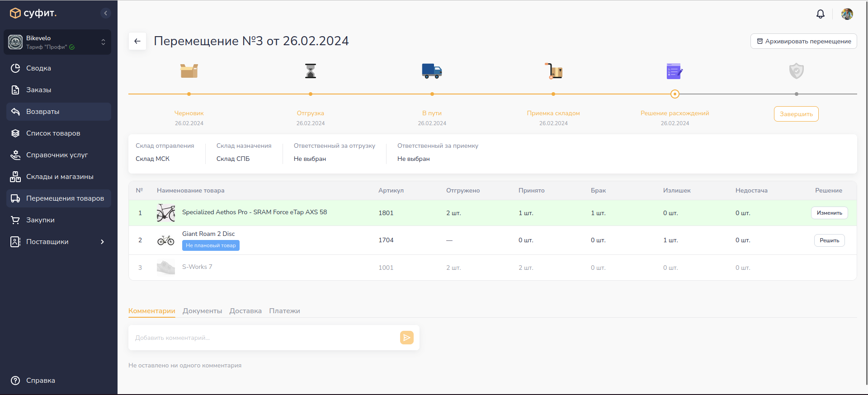The width and height of the screenshot is (868, 395).
Task: Click the Закупки shopping cart icon
Action: tap(15, 220)
